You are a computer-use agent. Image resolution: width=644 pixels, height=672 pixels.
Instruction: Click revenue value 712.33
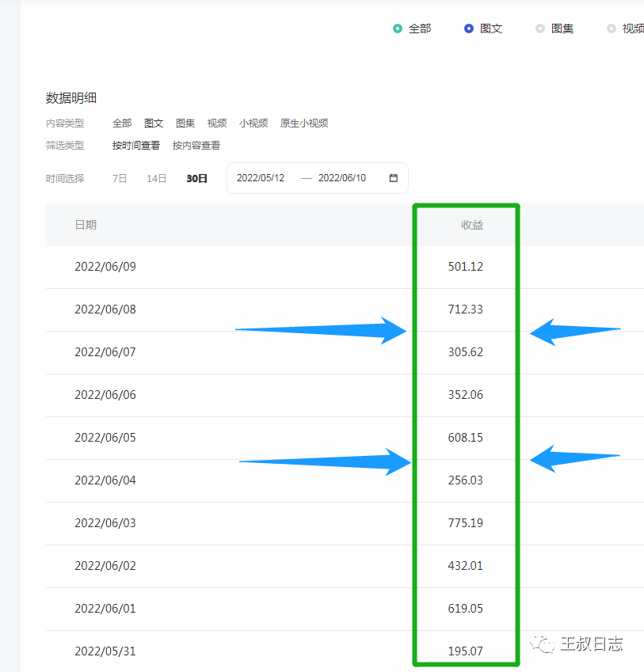tap(465, 309)
